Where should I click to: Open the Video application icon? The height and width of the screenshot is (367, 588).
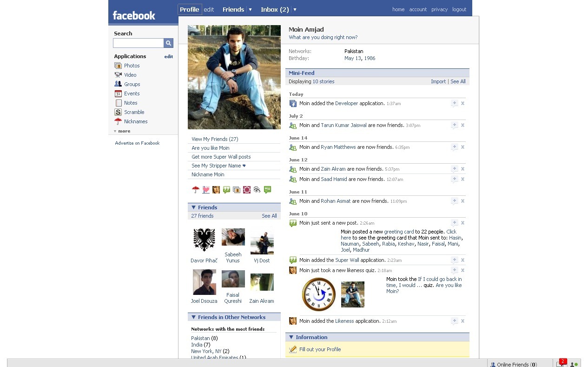(118, 75)
